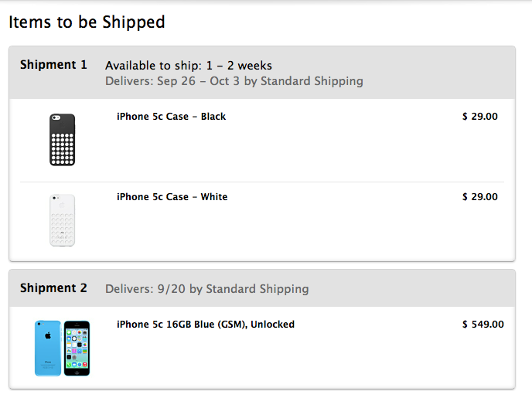The height and width of the screenshot is (398, 532).
Task: Select the Shipment 1 heading
Action: [x=53, y=65]
